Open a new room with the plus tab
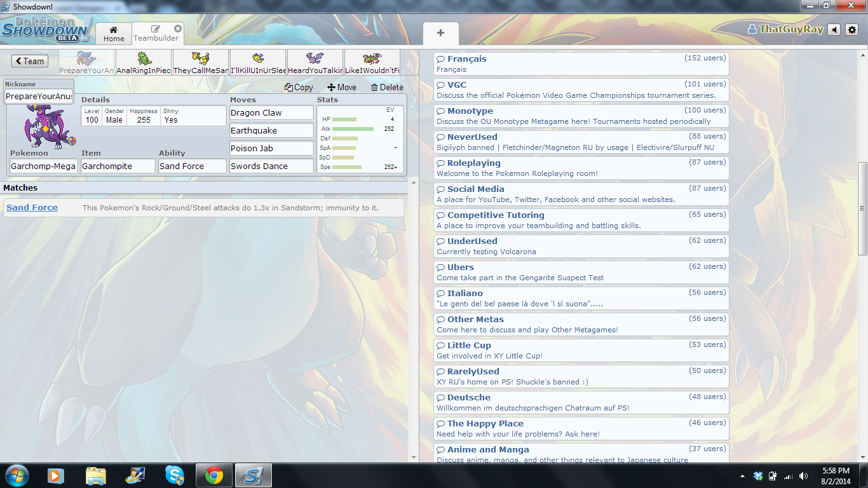 tap(440, 33)
